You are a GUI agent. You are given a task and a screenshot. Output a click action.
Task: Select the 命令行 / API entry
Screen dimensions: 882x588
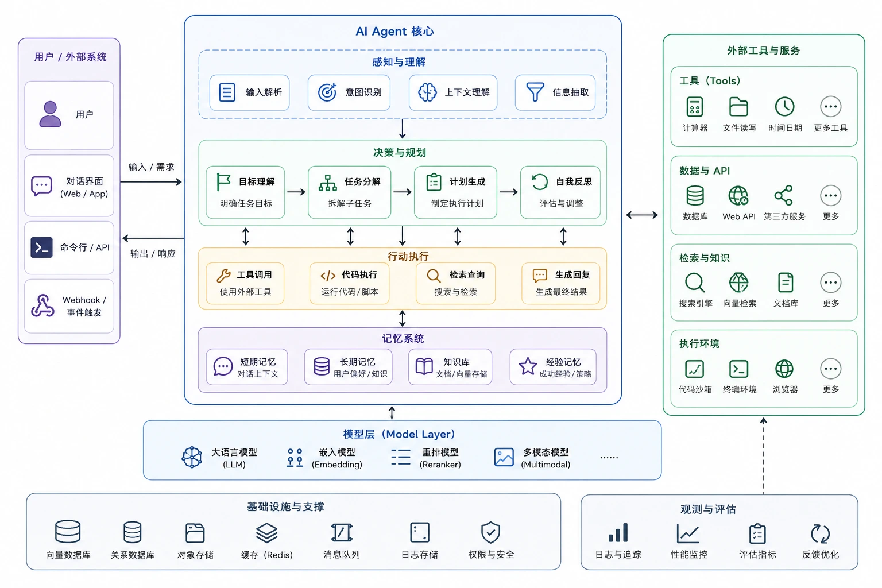(x=69, y=247)
